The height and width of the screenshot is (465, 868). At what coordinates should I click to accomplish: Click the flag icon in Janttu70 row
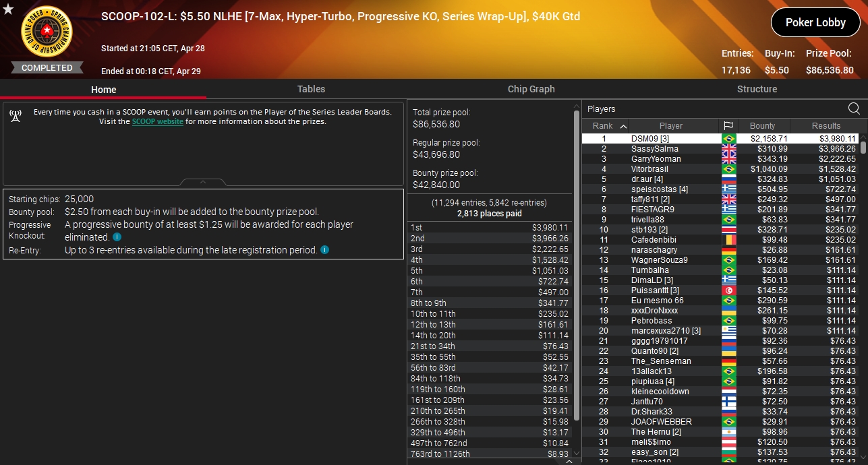coord(728,402)
